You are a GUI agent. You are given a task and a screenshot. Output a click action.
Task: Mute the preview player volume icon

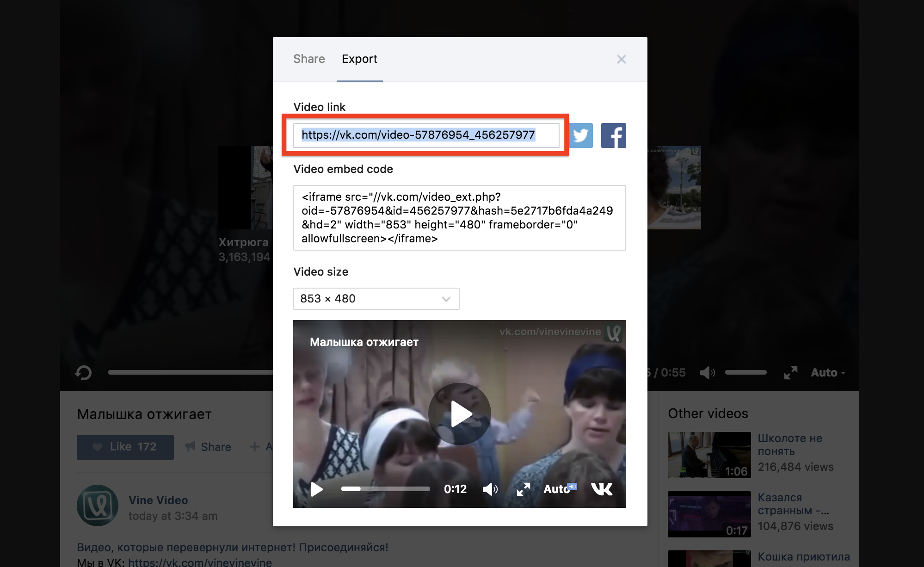pyautogui.click(x=490, y=489)
